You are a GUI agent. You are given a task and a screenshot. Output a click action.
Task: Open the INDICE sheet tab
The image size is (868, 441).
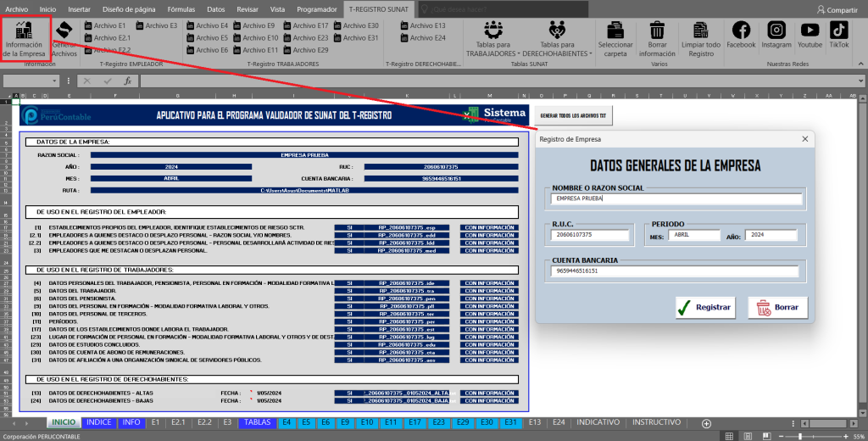[98, 422]
